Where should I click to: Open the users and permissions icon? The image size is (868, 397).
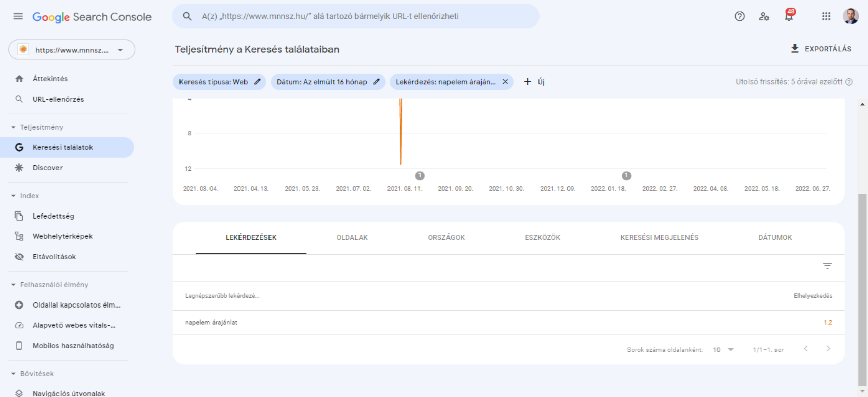click(764, 16)
